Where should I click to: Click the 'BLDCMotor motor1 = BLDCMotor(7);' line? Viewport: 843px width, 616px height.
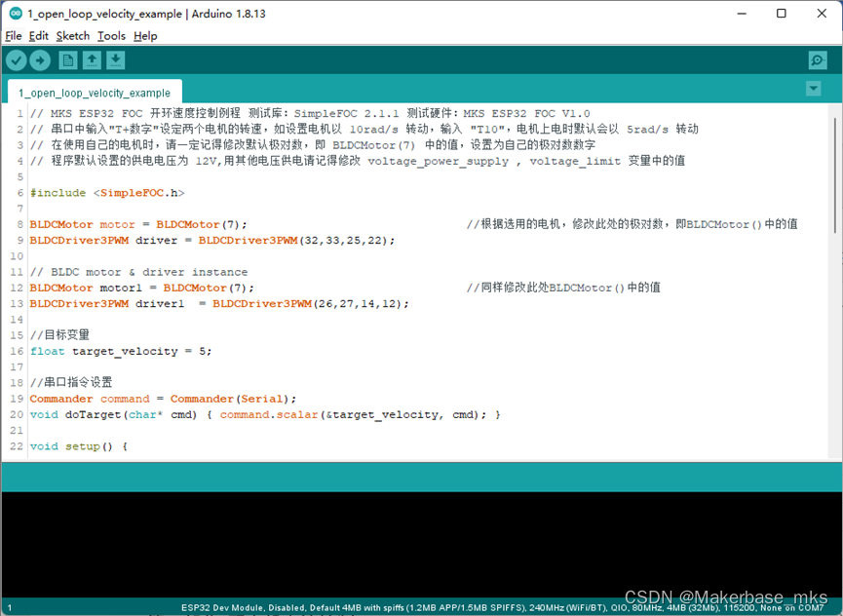[x=142, y=288]
